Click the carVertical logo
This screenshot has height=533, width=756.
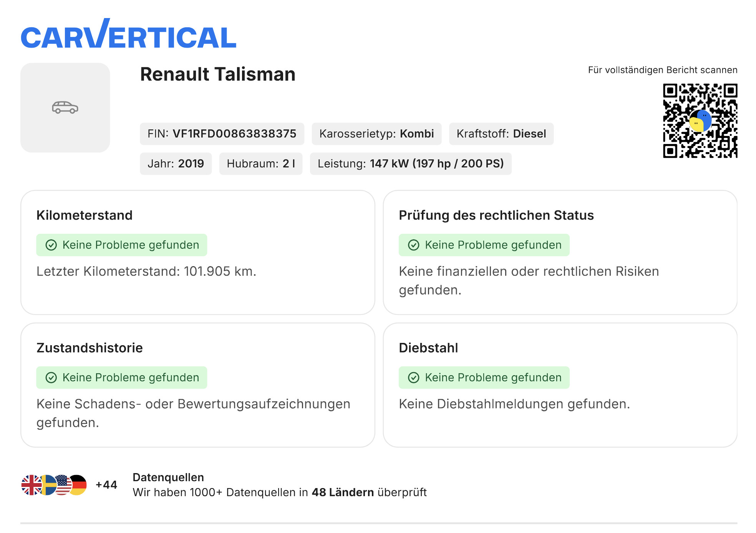click(x=128, y=34)
